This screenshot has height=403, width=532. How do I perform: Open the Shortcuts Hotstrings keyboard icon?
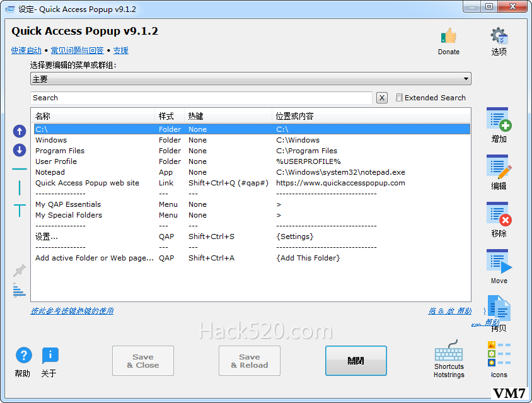click(x=449, y=351)
